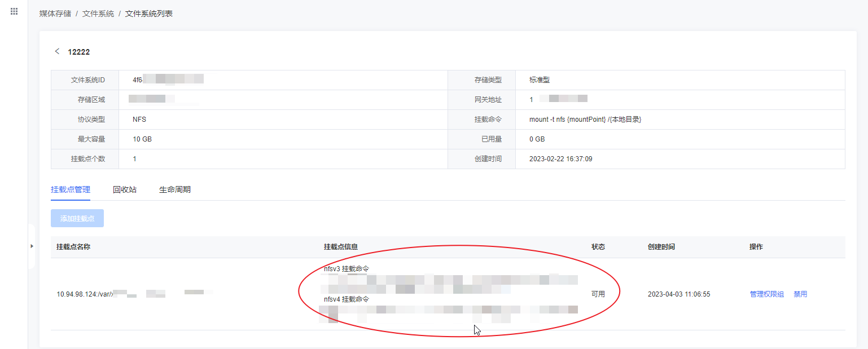Click the 管理权限组 link
868x349 pixels.
pyautogui.click(x=766, y=294)
